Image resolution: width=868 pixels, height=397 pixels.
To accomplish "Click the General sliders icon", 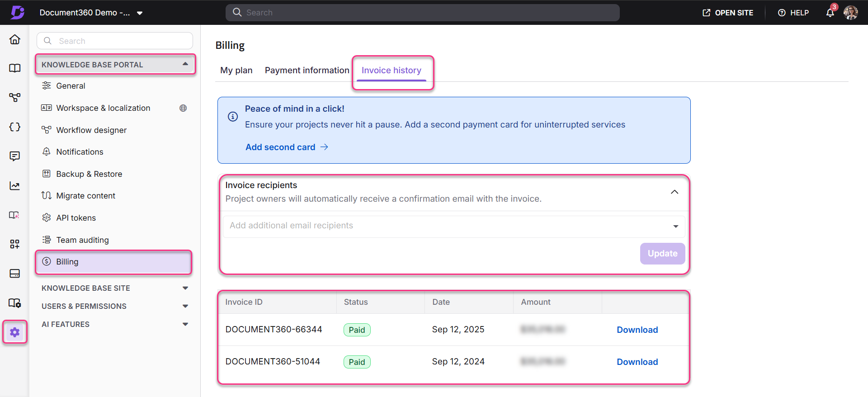I will 46,85.
